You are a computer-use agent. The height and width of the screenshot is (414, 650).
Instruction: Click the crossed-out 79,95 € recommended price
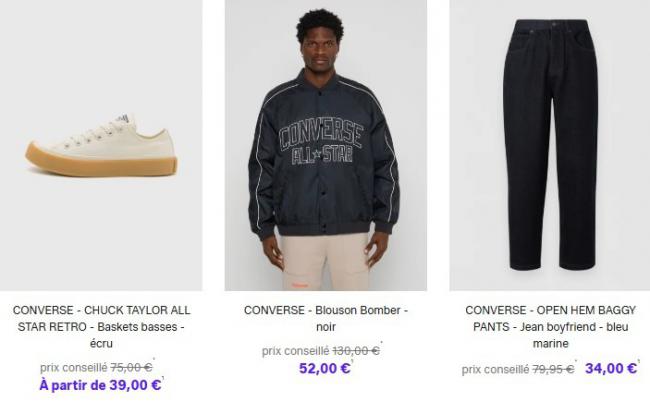coord(553,369)
